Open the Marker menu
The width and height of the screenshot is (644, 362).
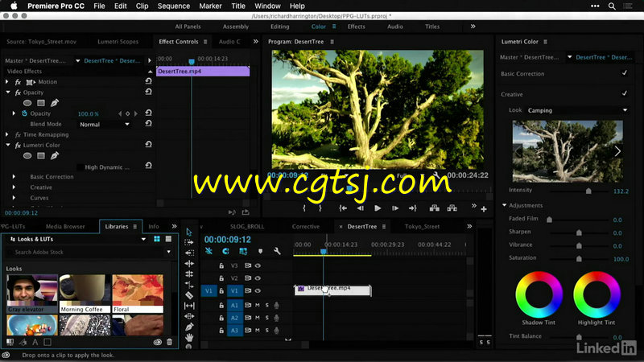pyautogui.click(x=210, y=6)
